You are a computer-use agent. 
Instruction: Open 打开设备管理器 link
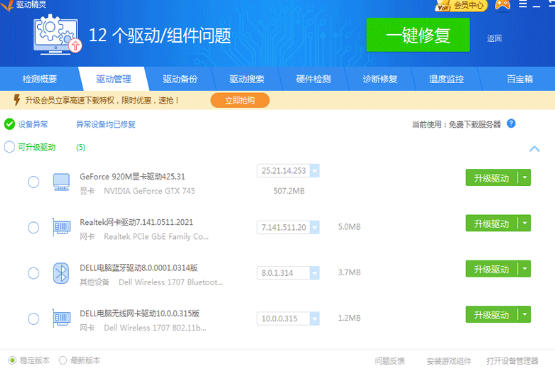(512, 361)
